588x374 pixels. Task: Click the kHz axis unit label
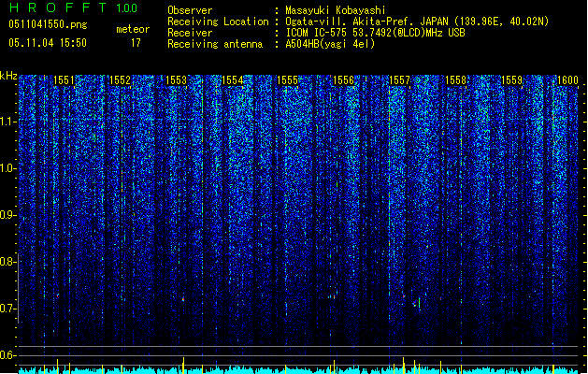[x=8, y=76]
